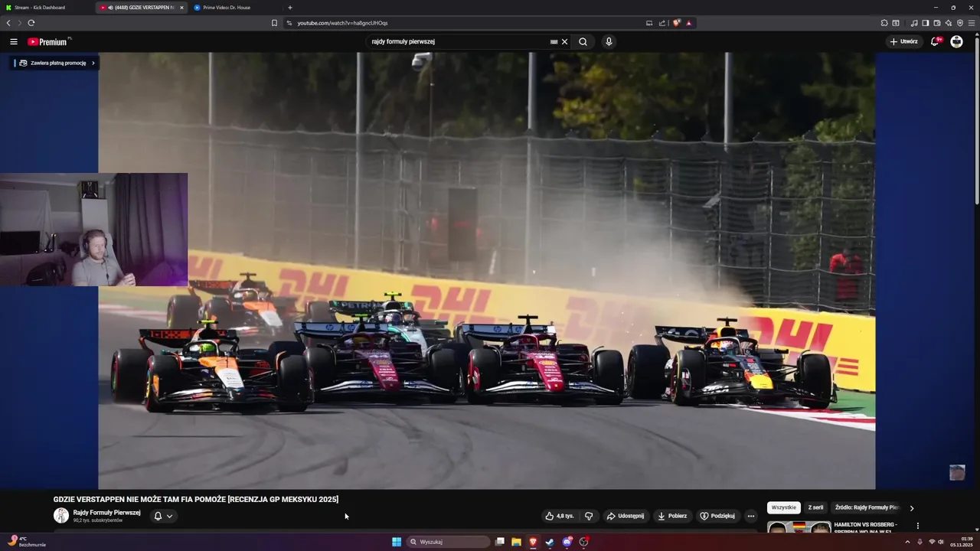Go back in browser history
Viewport: 980px width, 551px height.
[8, 23]
